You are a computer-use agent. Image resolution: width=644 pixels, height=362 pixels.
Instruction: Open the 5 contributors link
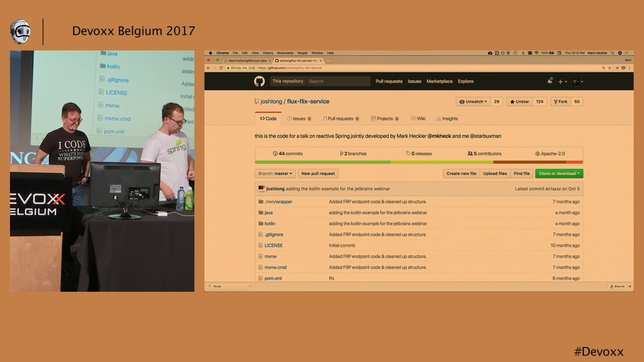pos(485,154)
